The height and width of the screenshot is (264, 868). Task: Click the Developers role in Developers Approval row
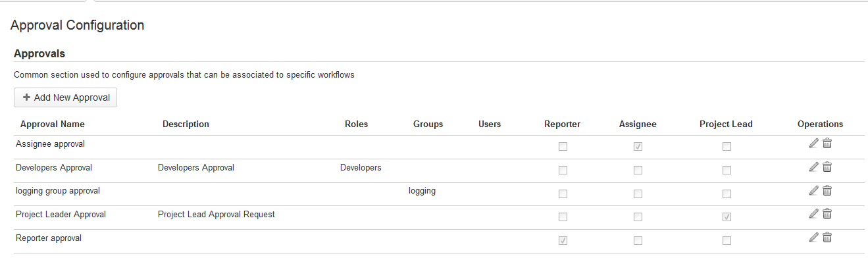click(361, 168)
